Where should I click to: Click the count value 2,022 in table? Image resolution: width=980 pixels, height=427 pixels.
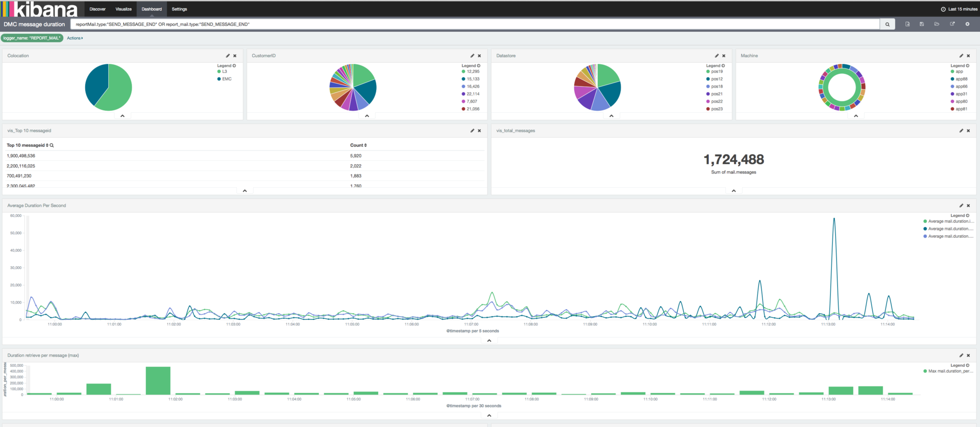[356, 166]
